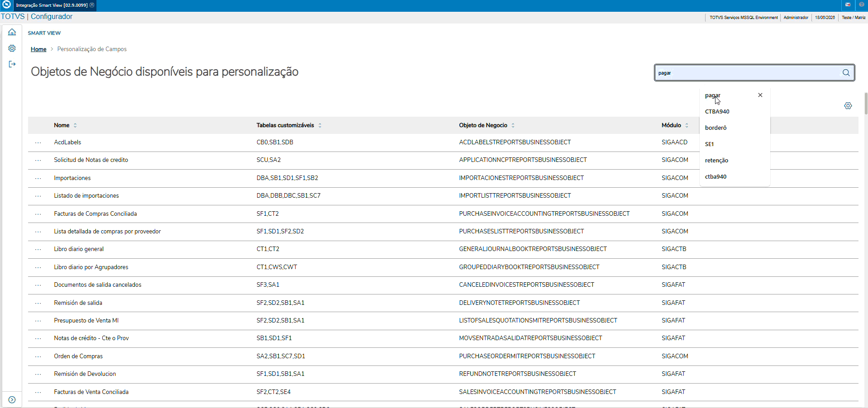Viewport: 868px width, 408px height.
Task: Open actions menu for Documentos de salida cancelados
Action: click(38, 285)
